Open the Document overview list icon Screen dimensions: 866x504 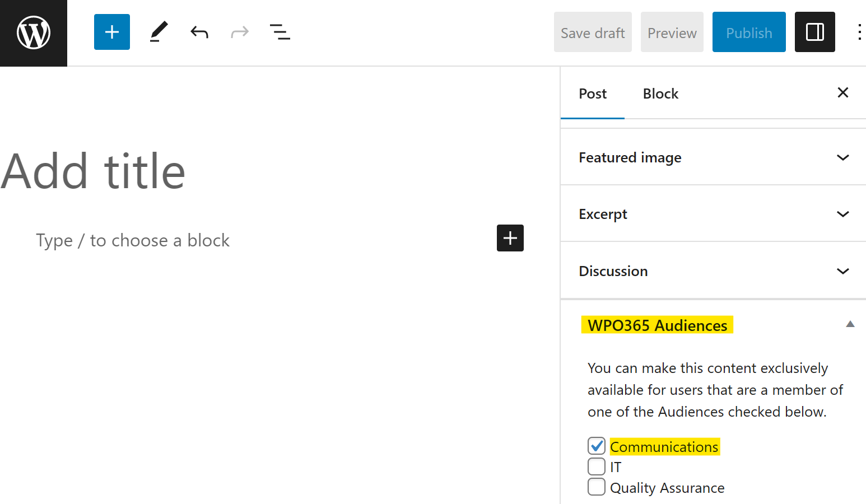pyautogui.click(x=280, y=32)
